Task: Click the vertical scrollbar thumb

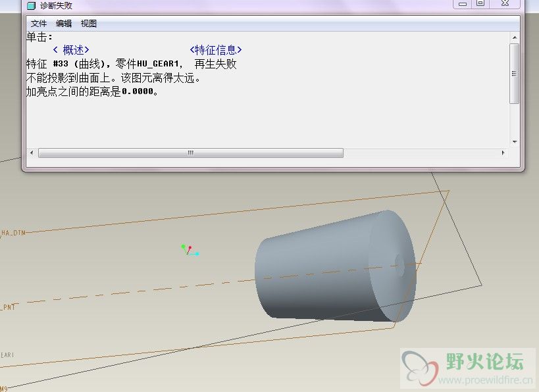Action: 514,74
